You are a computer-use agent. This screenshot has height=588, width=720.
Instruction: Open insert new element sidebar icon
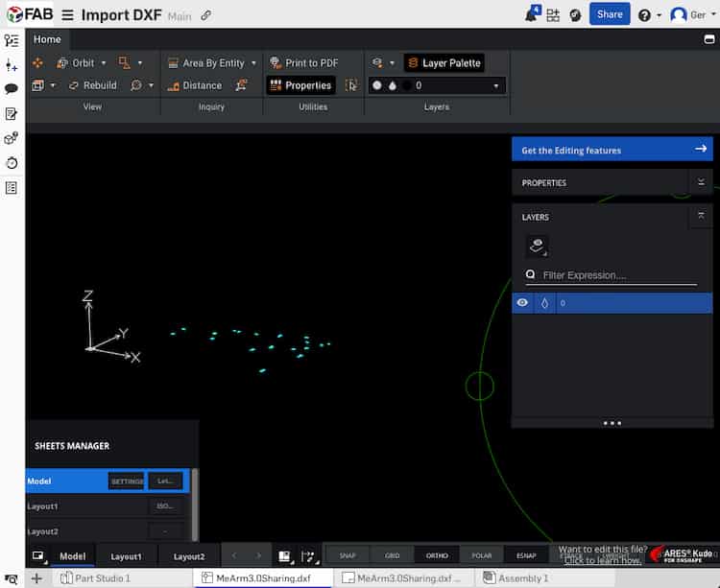click(x=12, y=65)
